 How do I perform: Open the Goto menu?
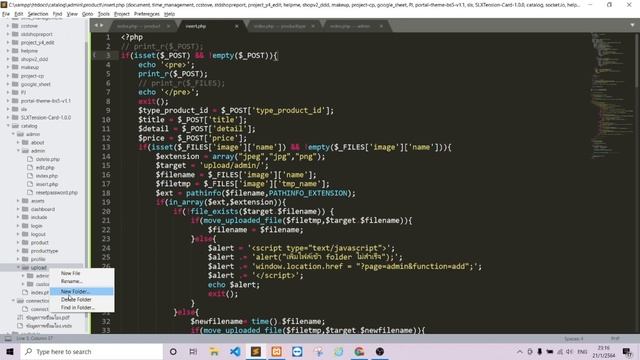(x=88, y=14)
